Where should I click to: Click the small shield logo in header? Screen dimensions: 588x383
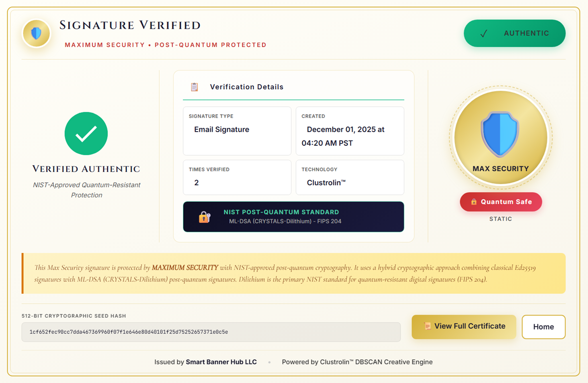[36, 33]
